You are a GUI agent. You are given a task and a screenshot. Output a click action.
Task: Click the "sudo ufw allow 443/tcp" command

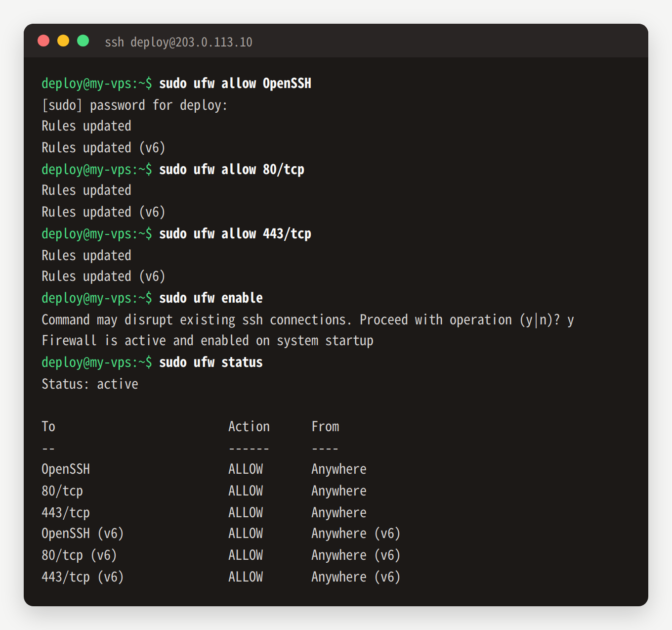[235, 234]
